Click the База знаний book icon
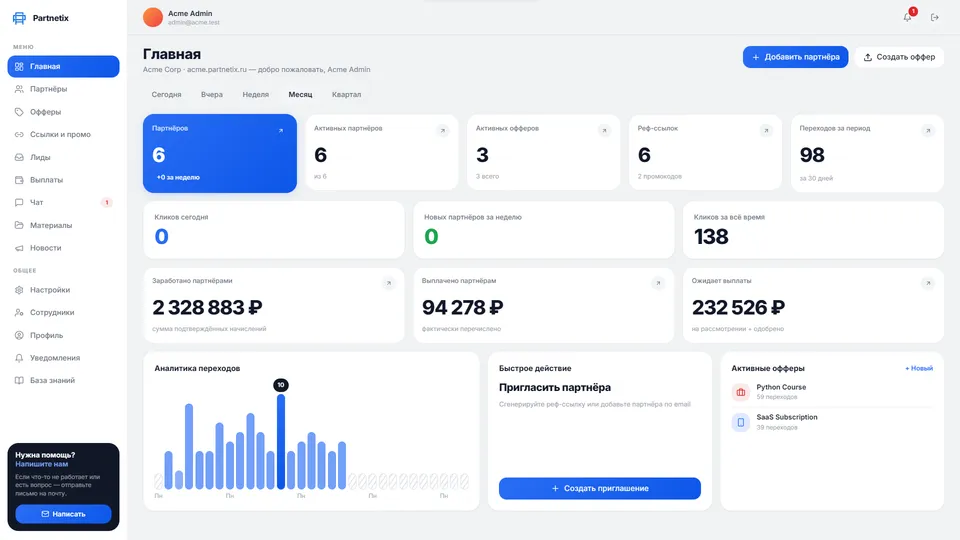 pos(19,380)
